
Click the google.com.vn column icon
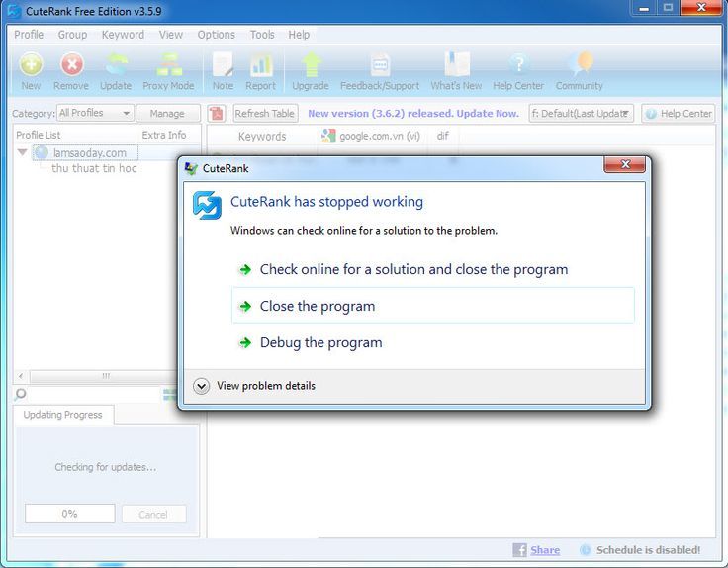pos(328,136)
